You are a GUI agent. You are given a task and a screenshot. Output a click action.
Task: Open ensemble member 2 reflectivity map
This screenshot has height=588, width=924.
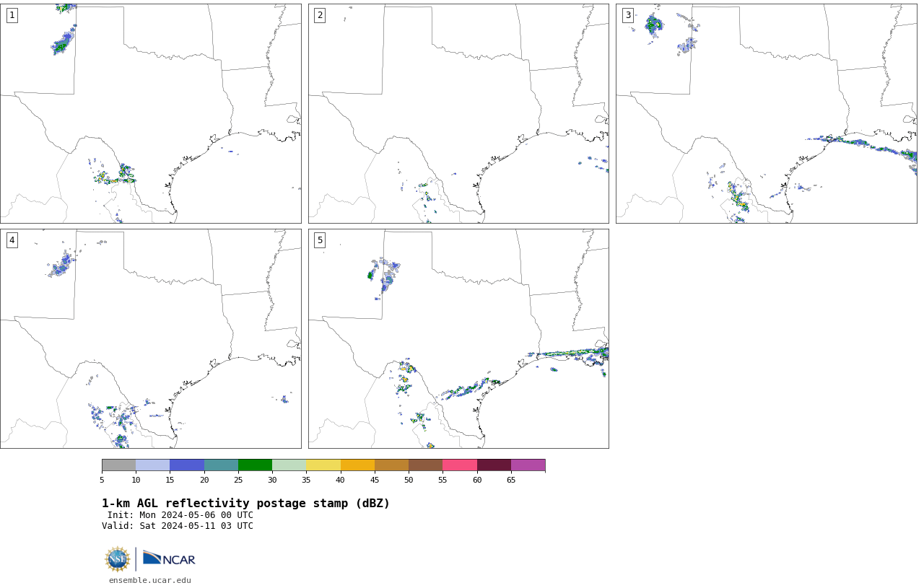(x=458, y=113)
